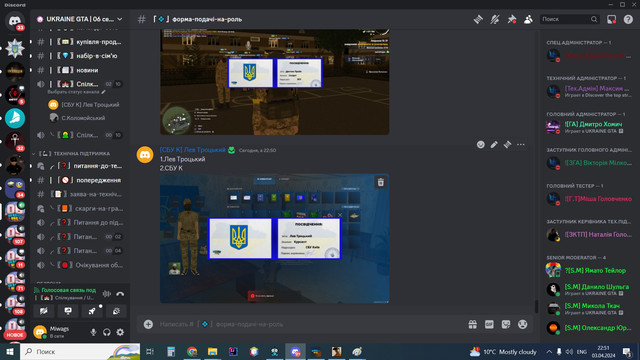This screenshot has height=360, width=640.
Task: Open the набір-в-сім'ю channel
Action: tap(80, 56)
